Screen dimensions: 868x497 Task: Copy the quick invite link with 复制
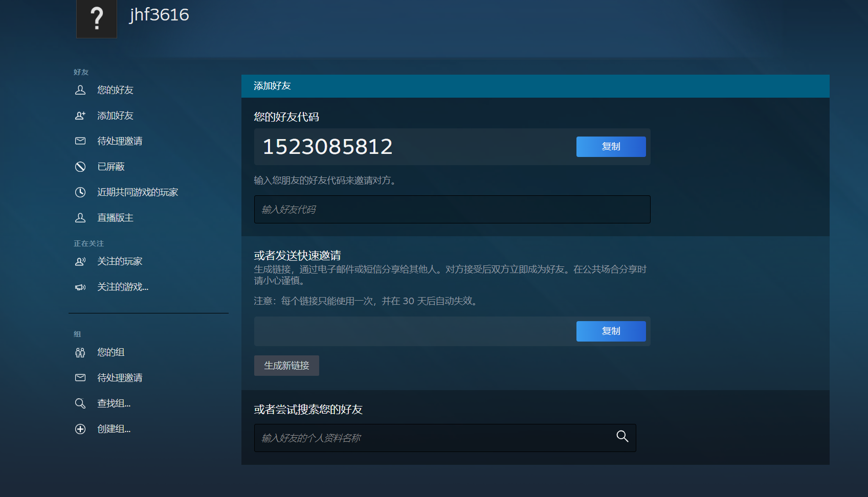(611, 331)
